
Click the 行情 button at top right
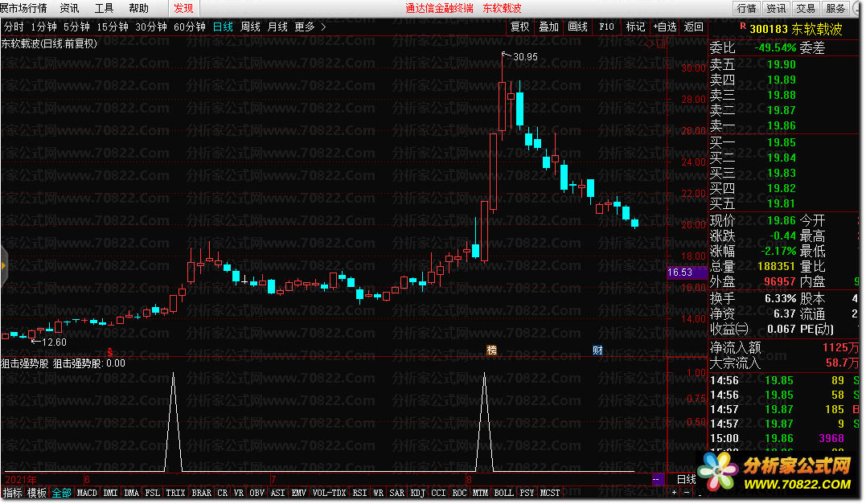pyautogui.click(x=747, y=8)
